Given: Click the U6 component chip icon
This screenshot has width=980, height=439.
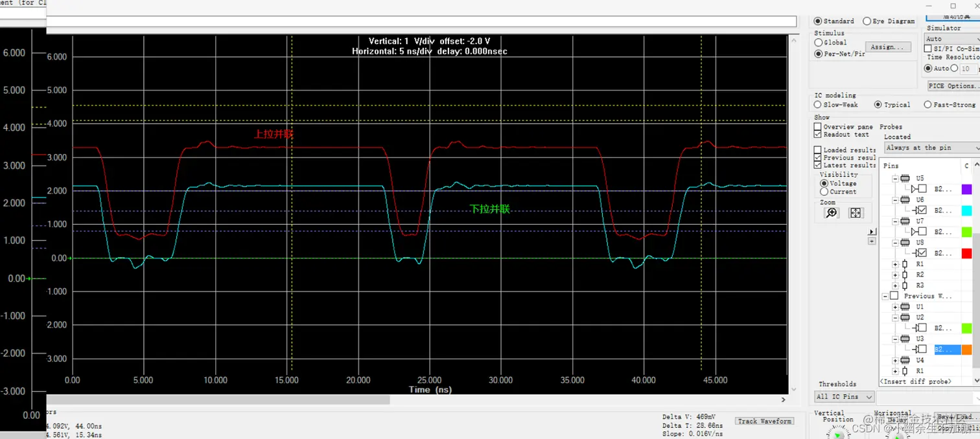Looking at the screenshot, I should pos(905,199).
